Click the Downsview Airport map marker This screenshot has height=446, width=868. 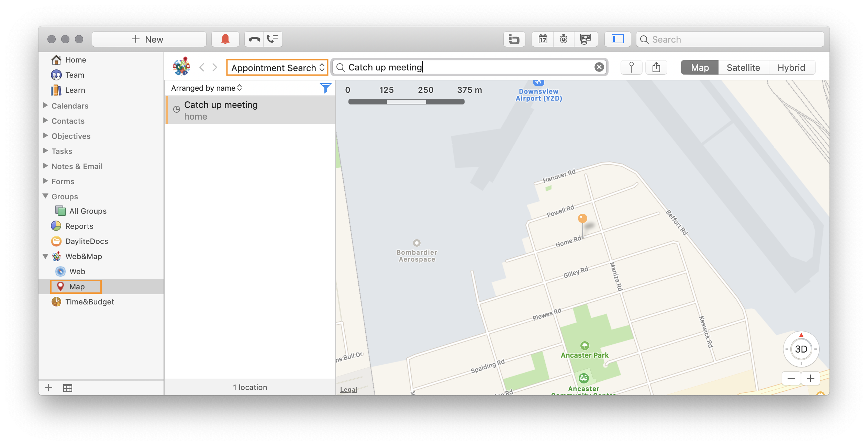538,82
